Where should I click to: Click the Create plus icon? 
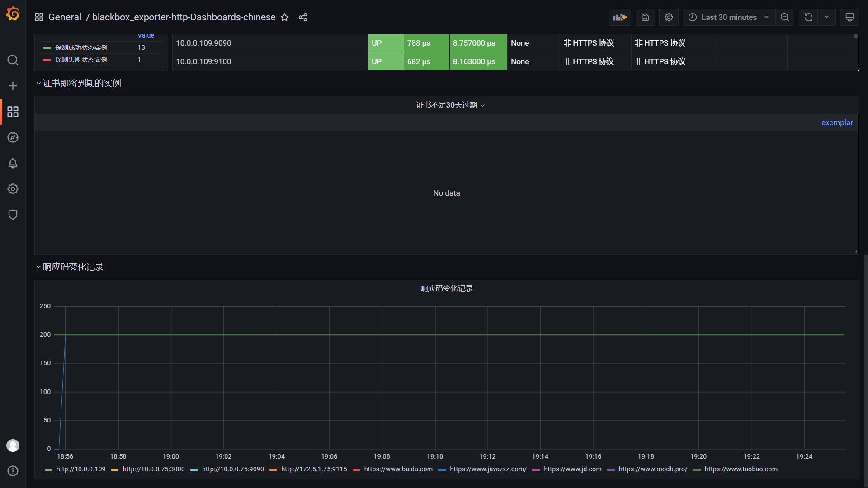pos(13,86)
